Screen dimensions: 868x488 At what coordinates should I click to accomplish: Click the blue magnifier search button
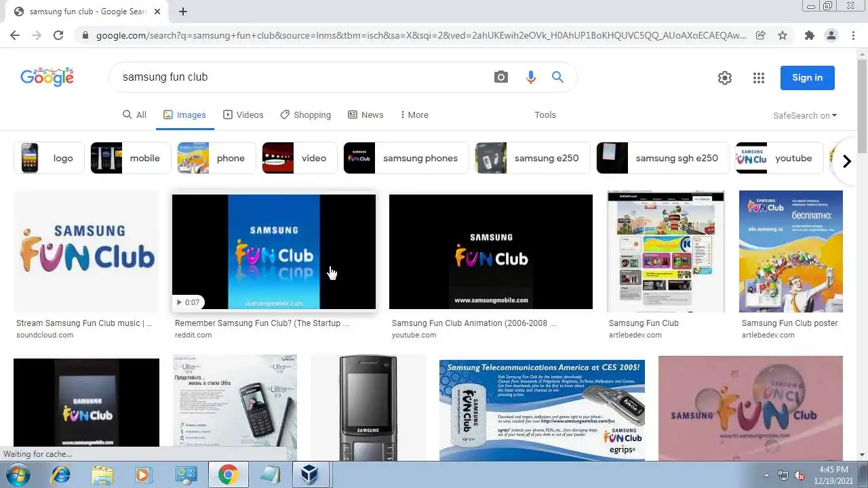tap(557, 77)
